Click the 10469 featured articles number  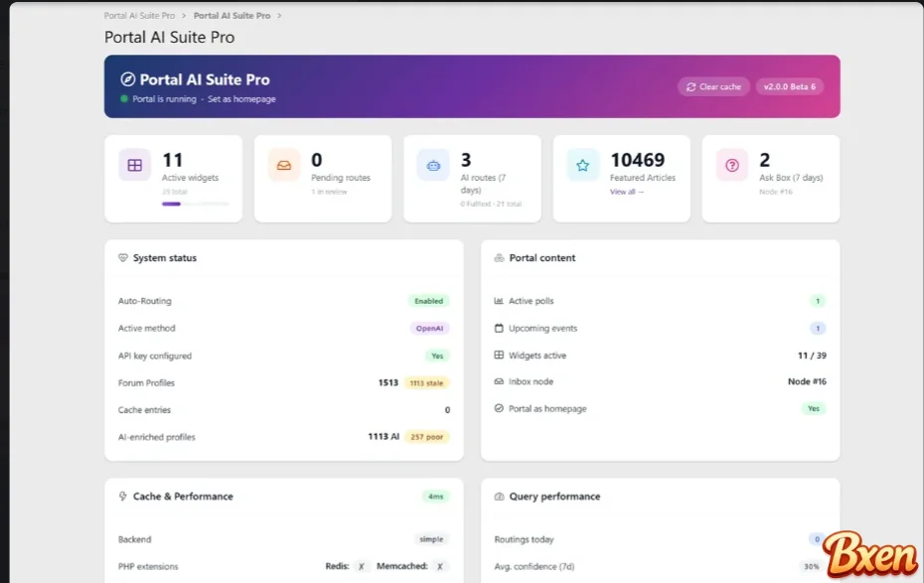(x=638, y=160)
